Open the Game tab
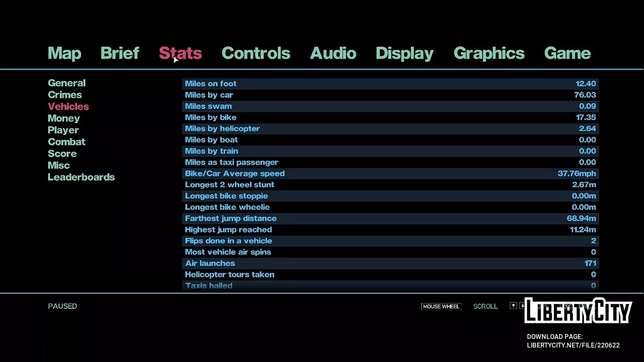 pos(567,53)
